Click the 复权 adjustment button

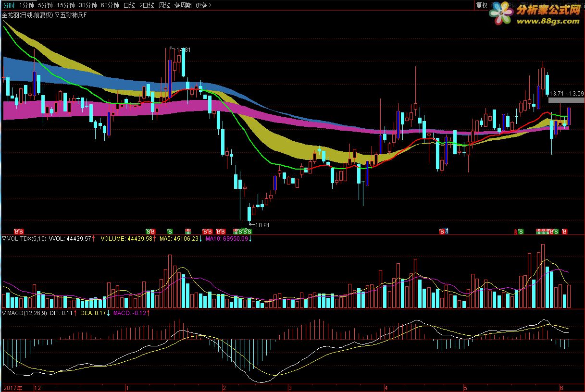(482, 5)
